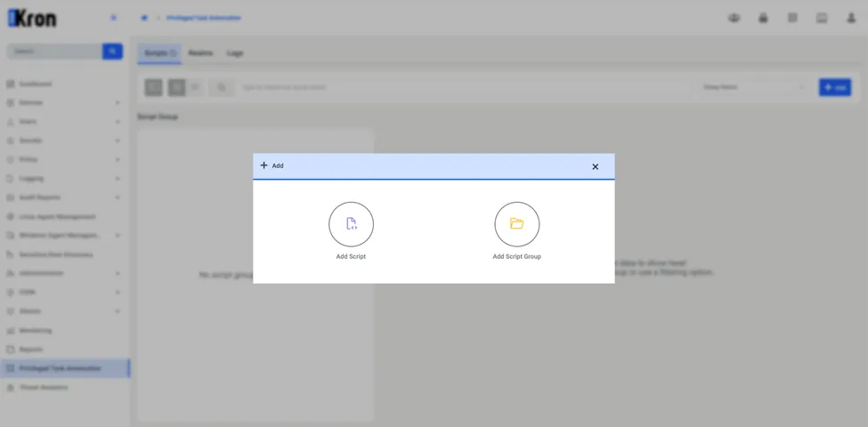Expand the Alarms chevron in sidebar
Screen dimensions: 868x427
(118, 311)
